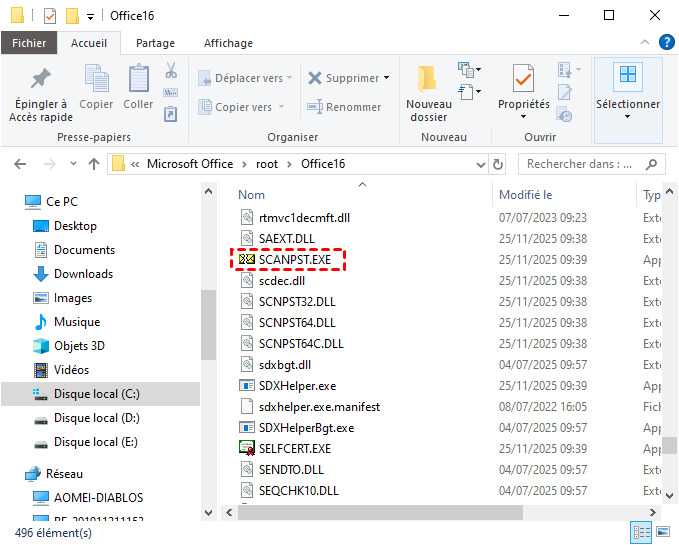679x545 pixels.
Task: Open the Propriétés dropdown arrow
Action: (x=523, y=116)
